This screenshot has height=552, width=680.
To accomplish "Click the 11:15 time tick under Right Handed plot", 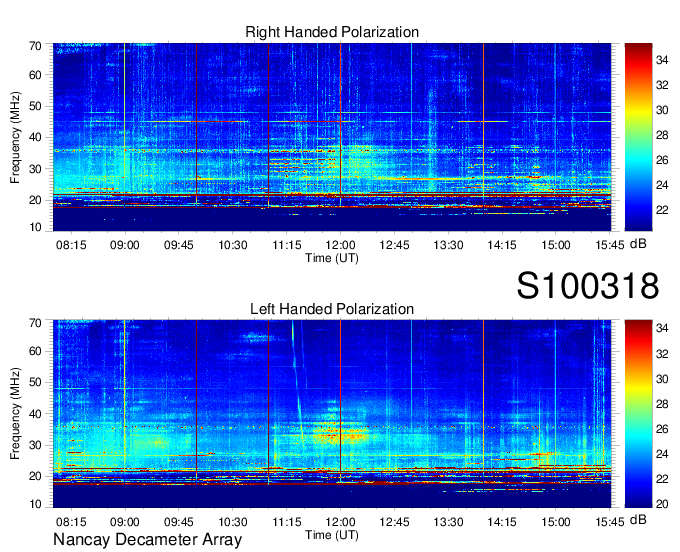I will coord(287,245).
